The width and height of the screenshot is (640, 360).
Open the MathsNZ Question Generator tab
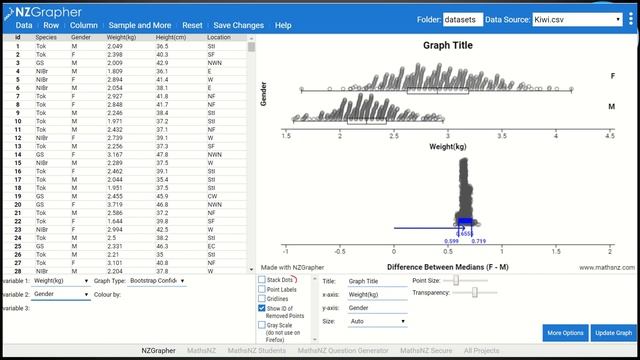coord(343,351)
